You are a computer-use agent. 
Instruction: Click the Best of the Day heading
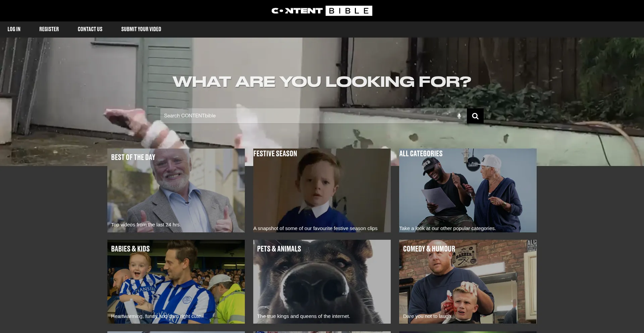tap(133, 157)
